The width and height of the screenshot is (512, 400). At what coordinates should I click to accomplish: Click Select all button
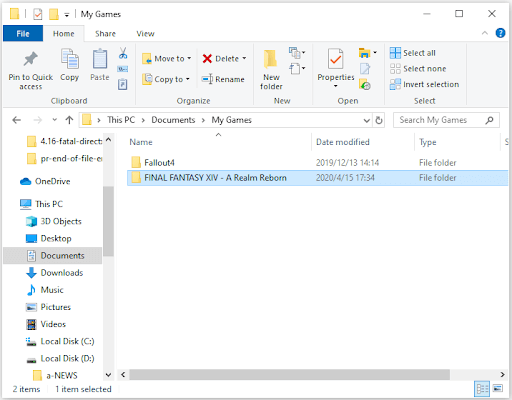[x=413, y=53]
